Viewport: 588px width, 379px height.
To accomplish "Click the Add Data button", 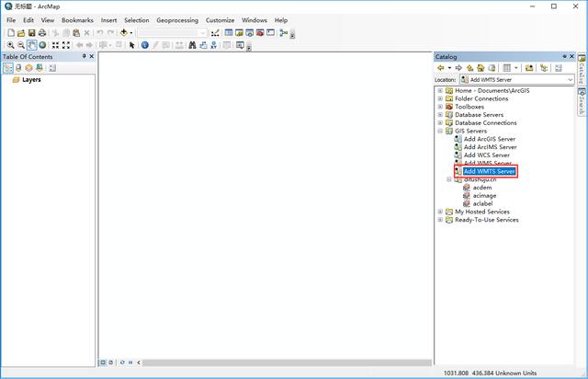I will [x=124, y=33].
